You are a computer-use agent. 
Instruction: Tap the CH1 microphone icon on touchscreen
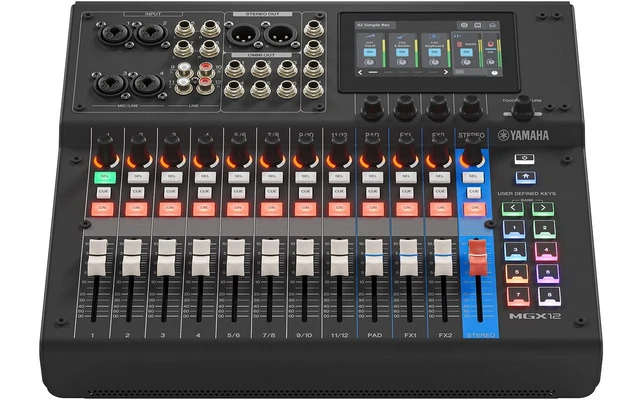coord(371,36)
